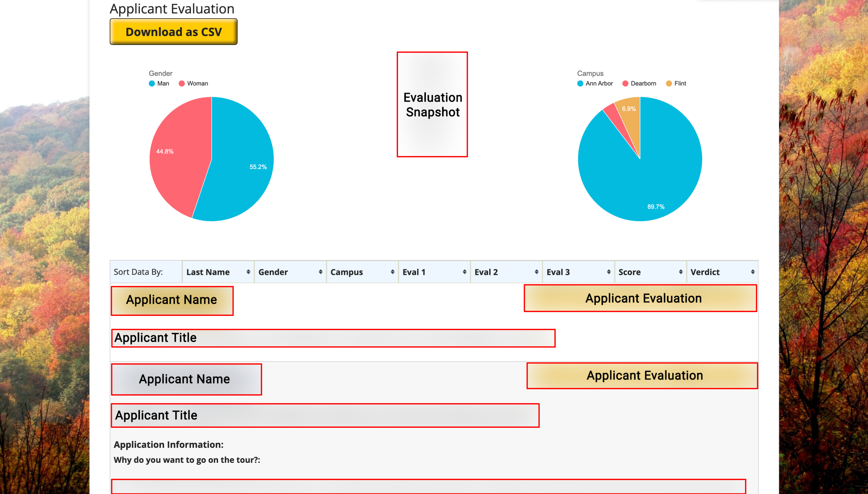The width and height of the screenshot is (868, 494).
Task: Open the second Applicant Evaluation button
Action: click(642, 376)
